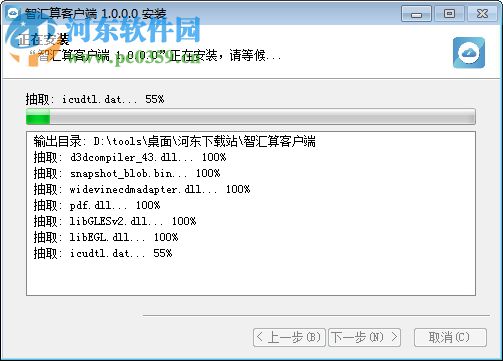Select the widevinecdmadapter.dll log line

142,189
